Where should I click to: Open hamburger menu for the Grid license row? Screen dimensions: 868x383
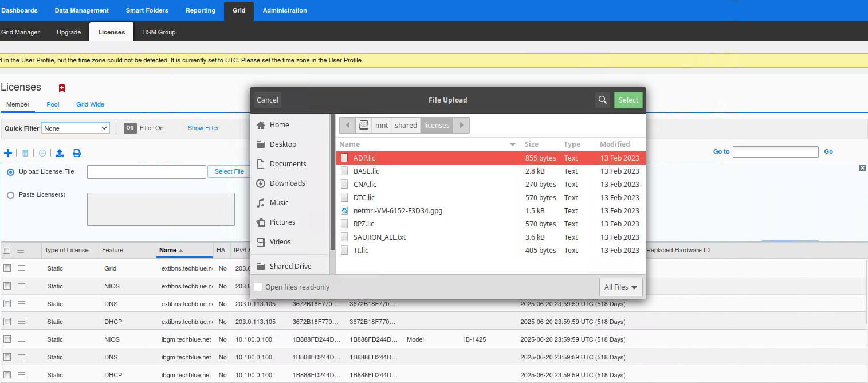point(22,268)
